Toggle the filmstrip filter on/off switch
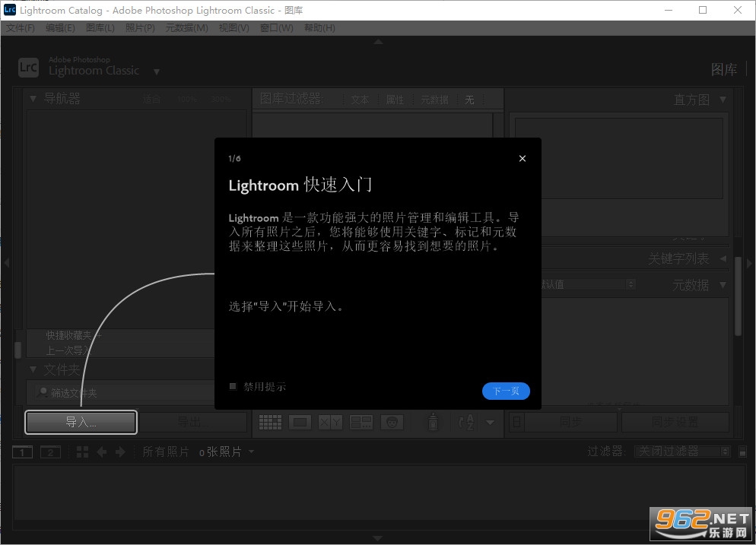756x545 pixels. tap(742, 452)
